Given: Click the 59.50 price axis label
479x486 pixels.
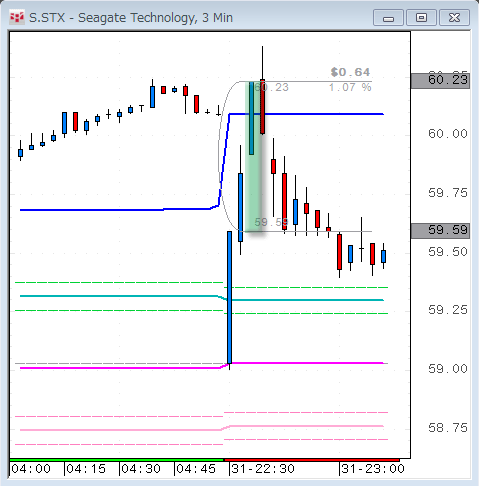Looking at the screenshot, I should point(448,252).
